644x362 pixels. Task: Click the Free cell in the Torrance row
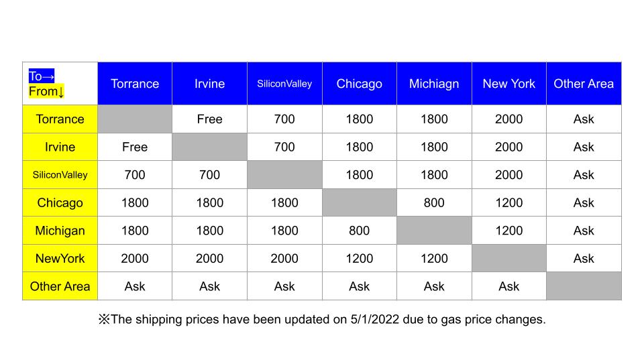pyautogui.click(x=209, y=119)
